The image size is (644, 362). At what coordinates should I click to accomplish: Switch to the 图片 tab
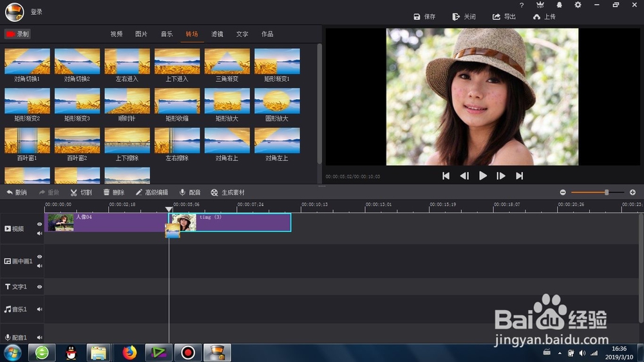141,34
